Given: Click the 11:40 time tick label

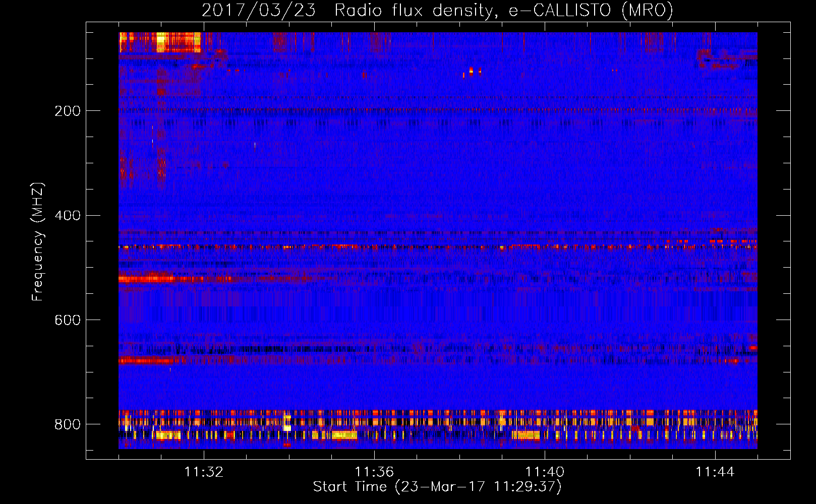Looking at the screenshot, I should point(545,472).
